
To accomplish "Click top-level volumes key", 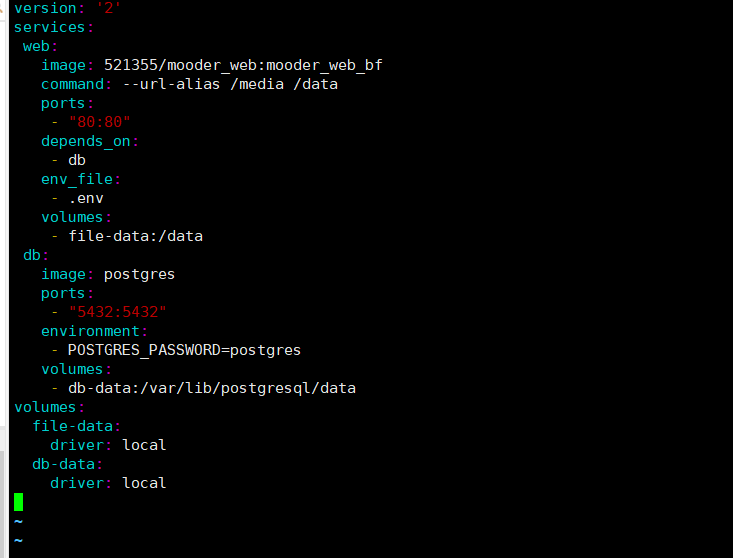I will click(45, 407).
